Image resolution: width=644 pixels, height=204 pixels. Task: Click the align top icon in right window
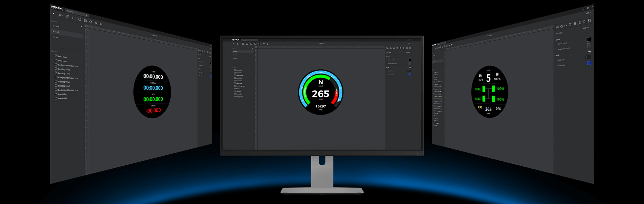(570, 25)
